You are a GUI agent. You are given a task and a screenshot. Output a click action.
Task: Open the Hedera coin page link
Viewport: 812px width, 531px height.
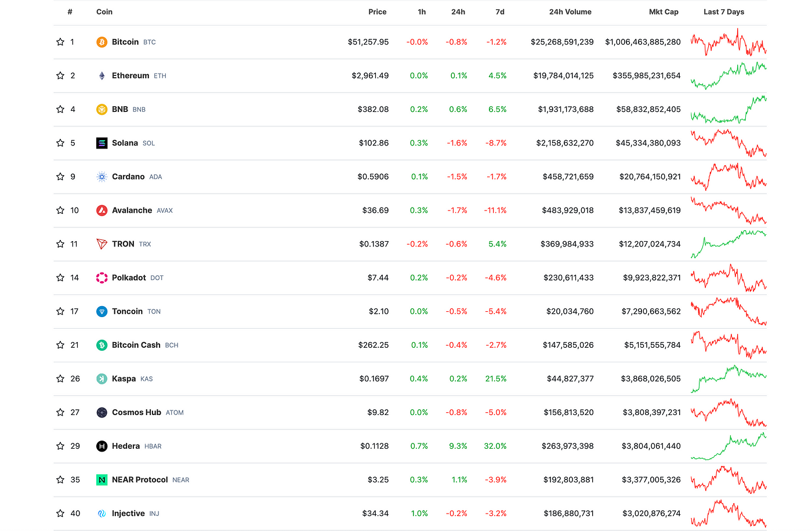coord(126,446)
